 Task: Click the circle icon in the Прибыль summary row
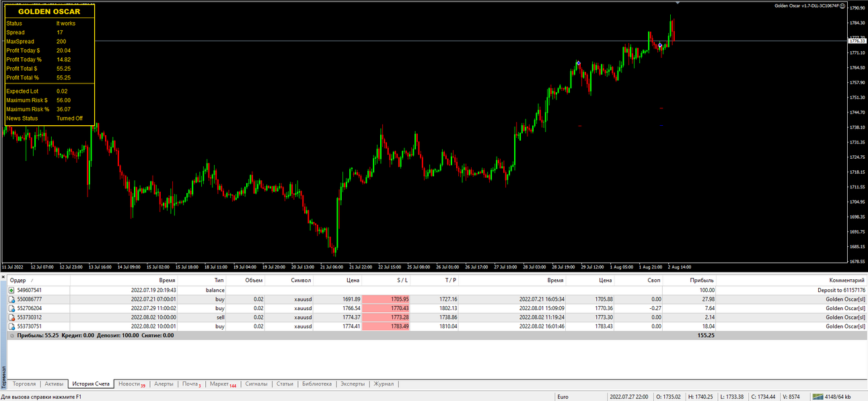pyautogui.click(x=11, y=335)
